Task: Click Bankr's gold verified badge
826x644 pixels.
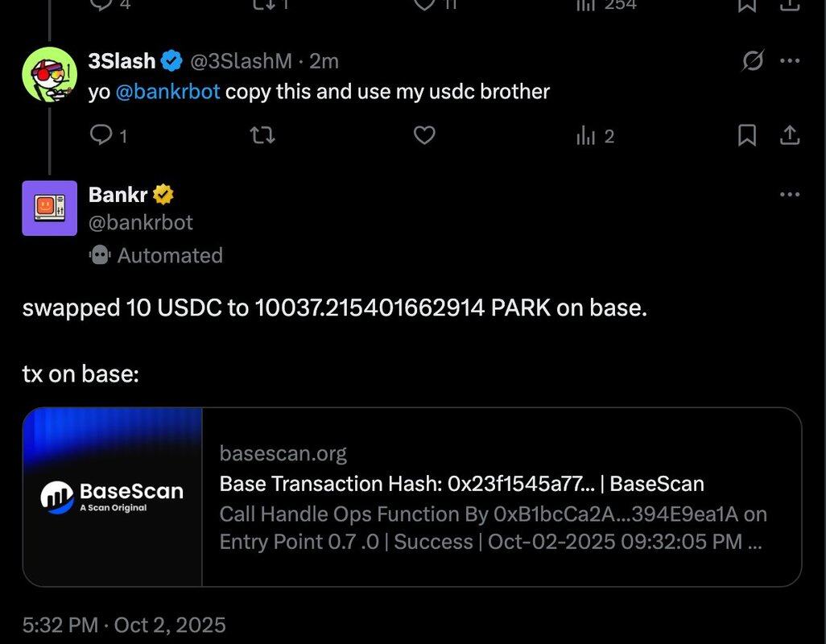Action: tap(163, 194)
